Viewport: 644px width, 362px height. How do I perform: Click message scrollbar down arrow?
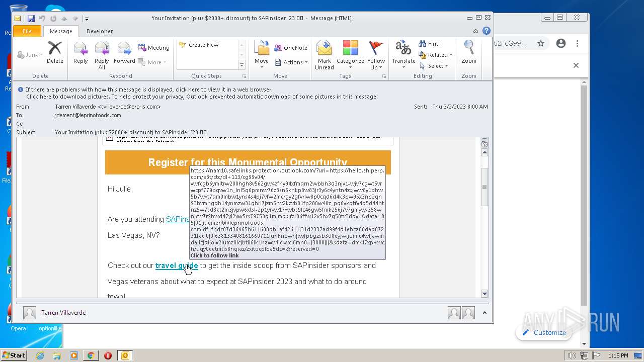[x=485, y=294]
